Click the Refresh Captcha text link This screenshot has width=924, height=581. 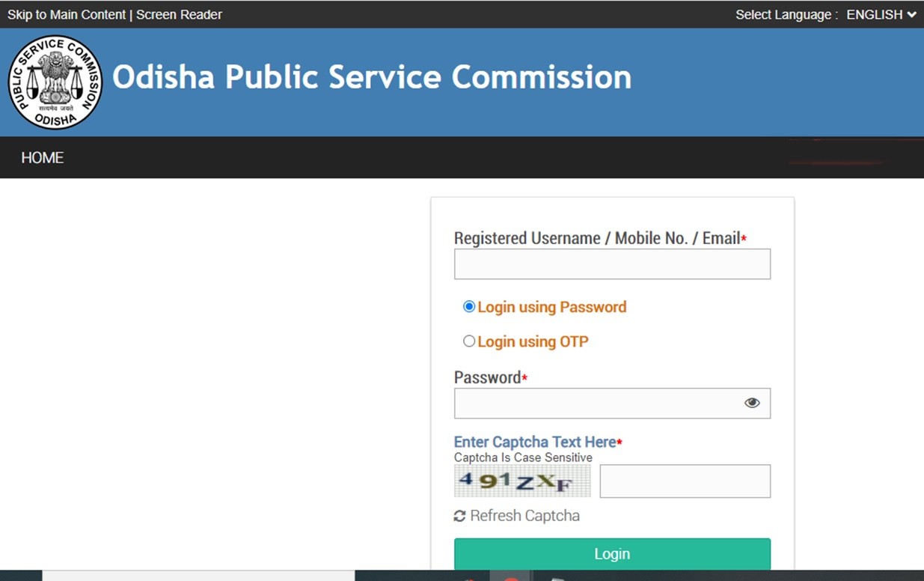pos(524,516)
